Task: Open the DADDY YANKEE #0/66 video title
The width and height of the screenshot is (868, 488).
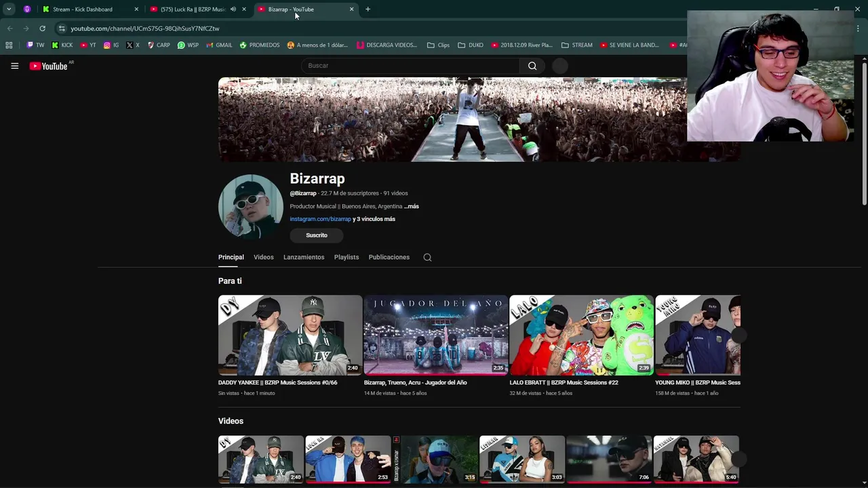Action: pos(278,382)
